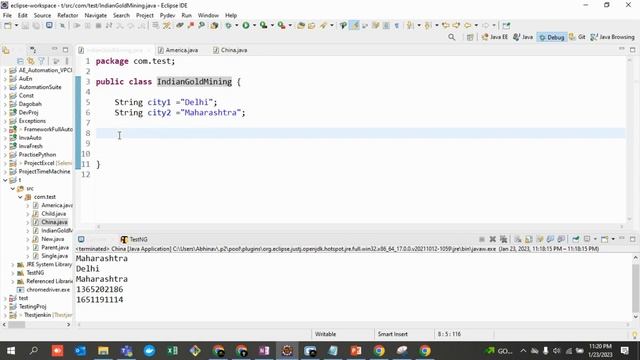Switch to Java EE perspective

coord(494,37)
